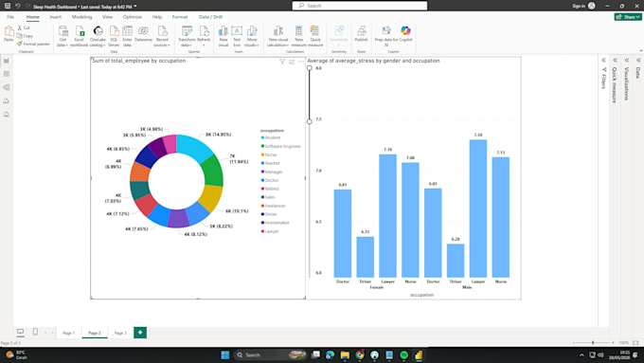The image size is (644, 363).
Task: Switch to the Insert ribbon tab
Action: (56, 17)
